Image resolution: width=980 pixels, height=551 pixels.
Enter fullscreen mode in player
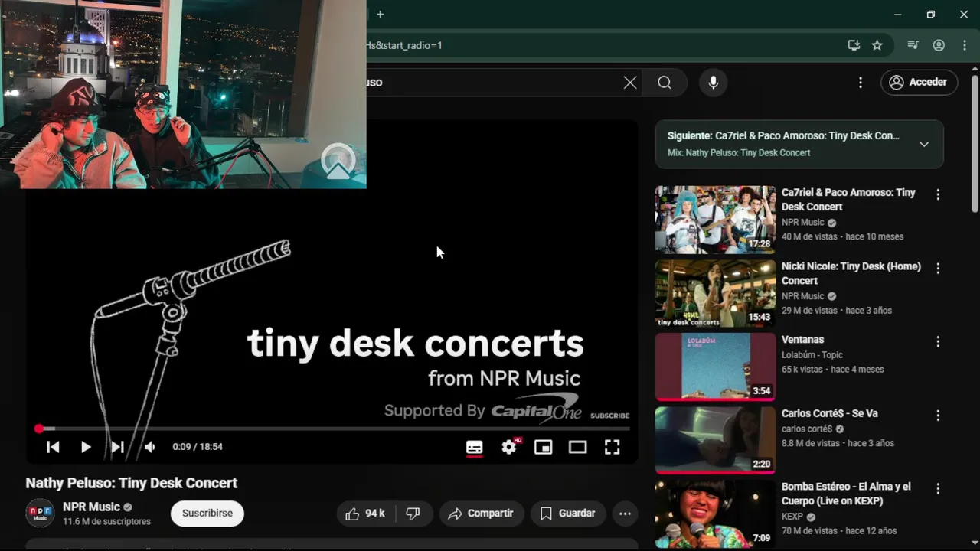click(612, 447)
